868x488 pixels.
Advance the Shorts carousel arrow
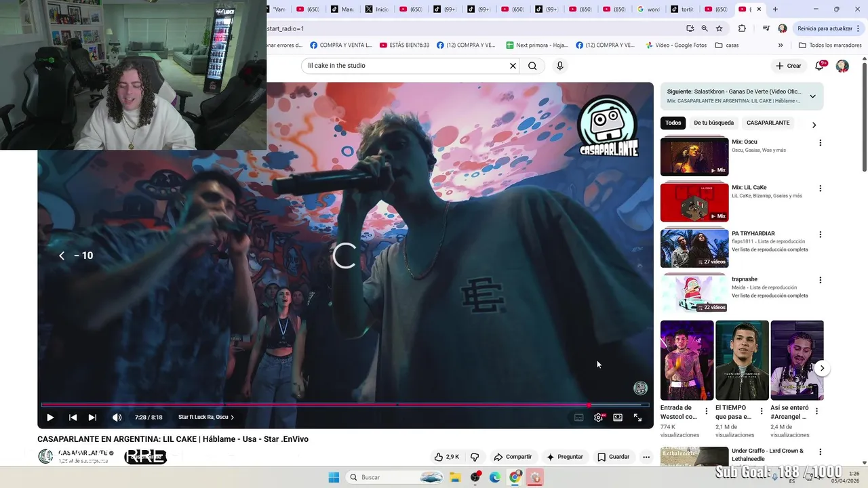pos(822,368)
